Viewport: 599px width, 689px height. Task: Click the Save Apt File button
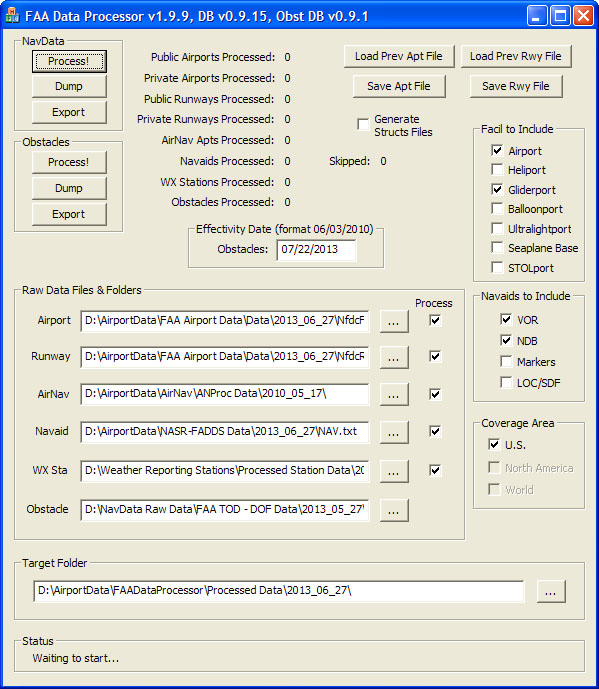click(x=399, y=86)
